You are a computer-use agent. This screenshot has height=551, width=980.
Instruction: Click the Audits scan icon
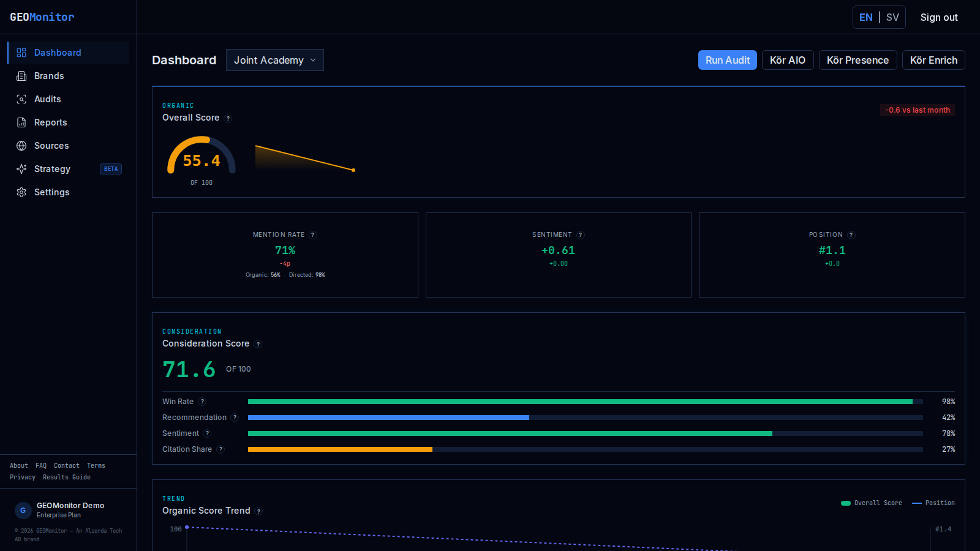tap(21, 99)
